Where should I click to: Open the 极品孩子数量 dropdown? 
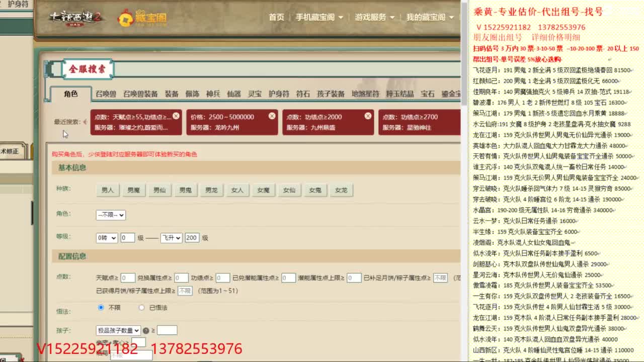[x=118, y=330]
